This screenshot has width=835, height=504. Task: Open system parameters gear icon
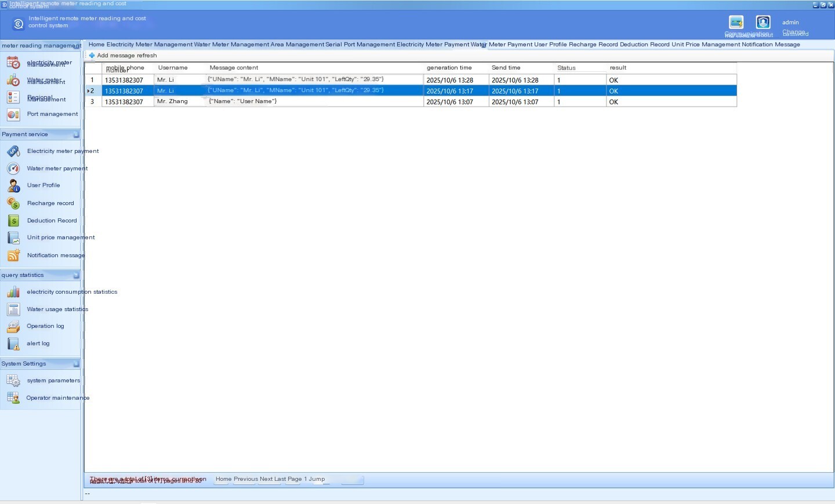(x=13, y=381)
